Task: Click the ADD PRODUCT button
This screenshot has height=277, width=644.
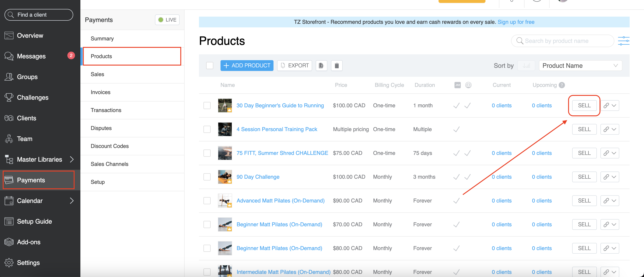Action: 247,66
